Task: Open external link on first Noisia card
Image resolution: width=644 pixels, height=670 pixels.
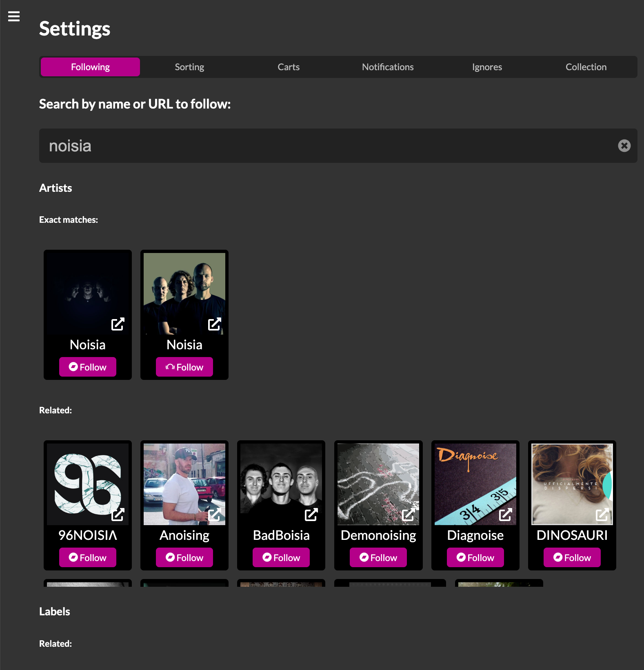Action: pos(118,324)
